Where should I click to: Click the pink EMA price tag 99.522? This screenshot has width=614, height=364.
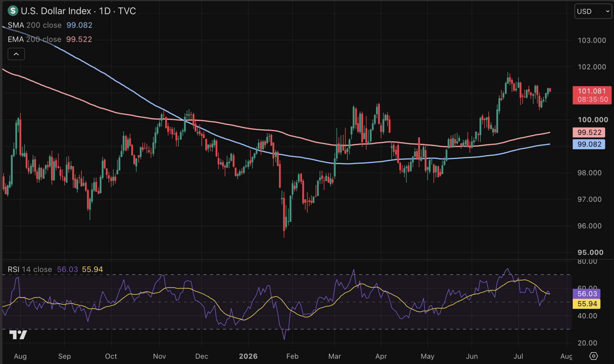[589, 132]
